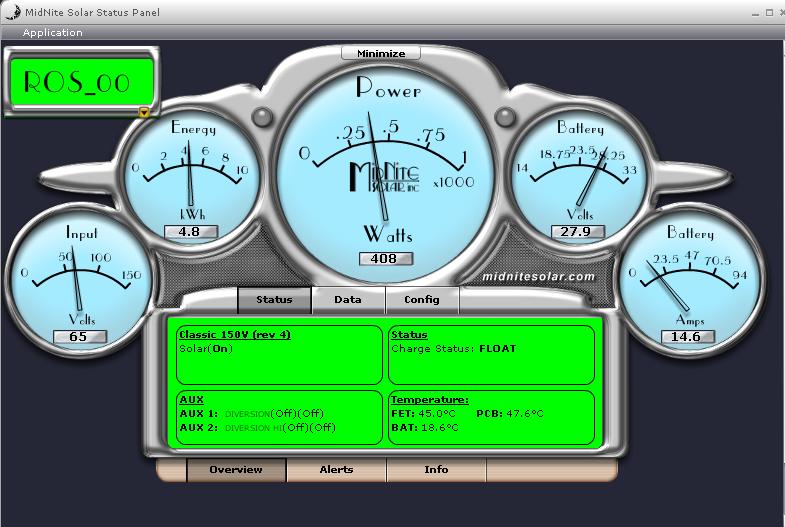Image resolution: width=785 pixels, height=527 pixels.
Task: Click the AUX 1 diversion row
Action: [x=252, y=413]
